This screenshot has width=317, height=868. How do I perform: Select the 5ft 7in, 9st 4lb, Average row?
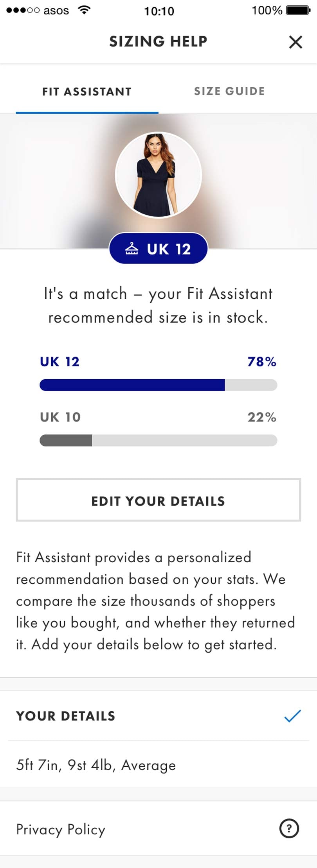[x=96, y=765]
